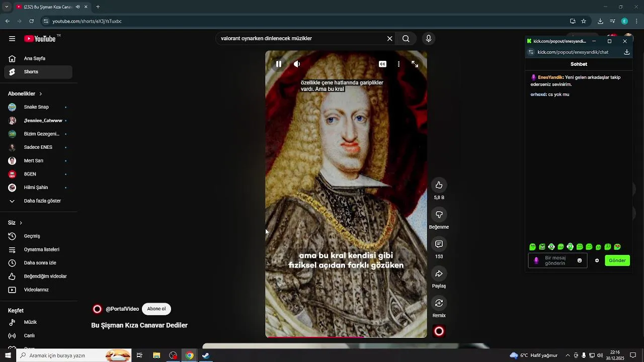Insert the first green Kick emote

[x=532, y=247]
